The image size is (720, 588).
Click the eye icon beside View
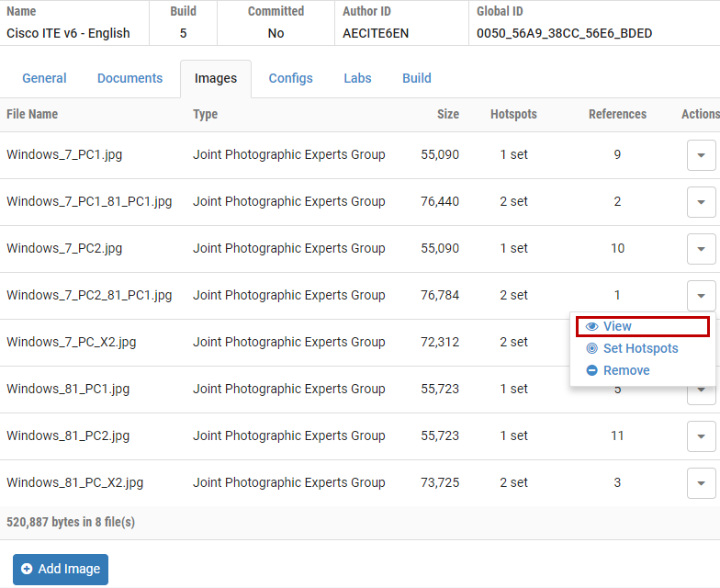[x=591, y=326]
